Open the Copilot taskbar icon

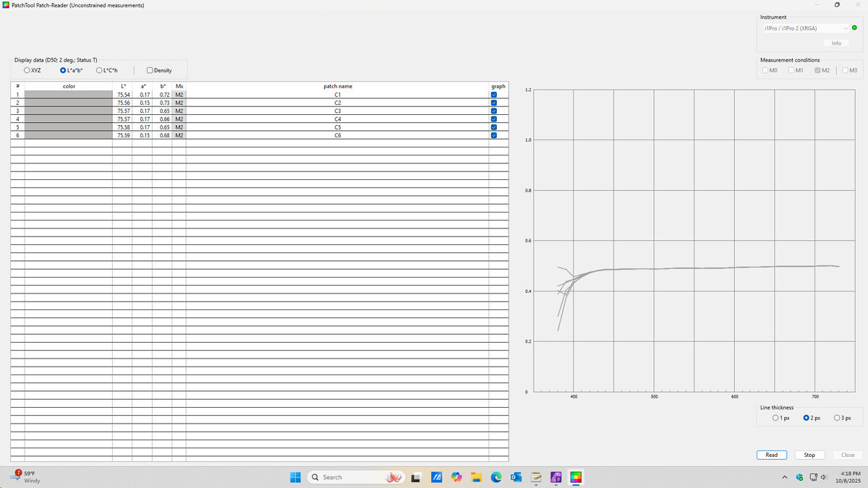pos(456,477)
